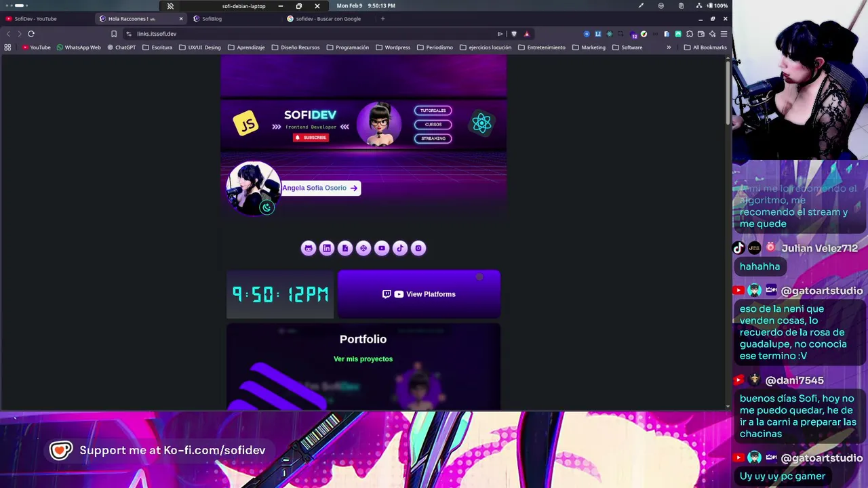The height and width of the screenshot is (488, 868).
Task: Click the page vertical scrollbar thumb
Action: (728, 94)
